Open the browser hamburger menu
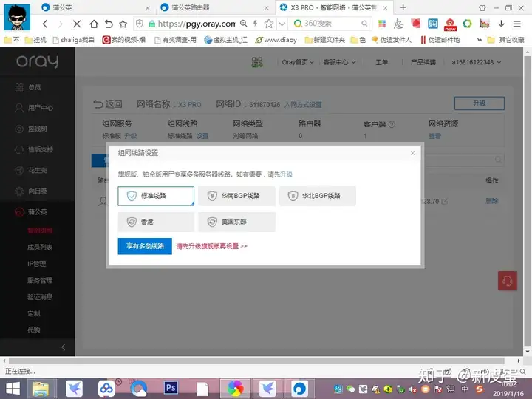Screen dimensions: 532x399 click(x=516, y=24)
